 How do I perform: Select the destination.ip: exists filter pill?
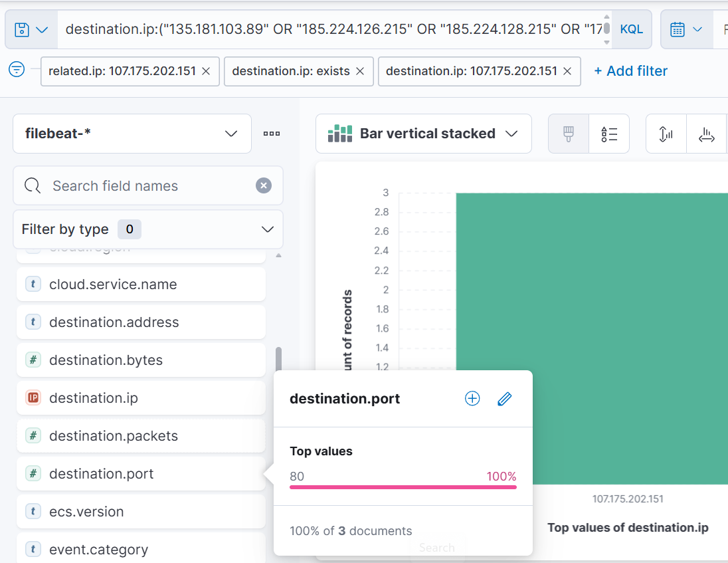click(x=291, y=71)
